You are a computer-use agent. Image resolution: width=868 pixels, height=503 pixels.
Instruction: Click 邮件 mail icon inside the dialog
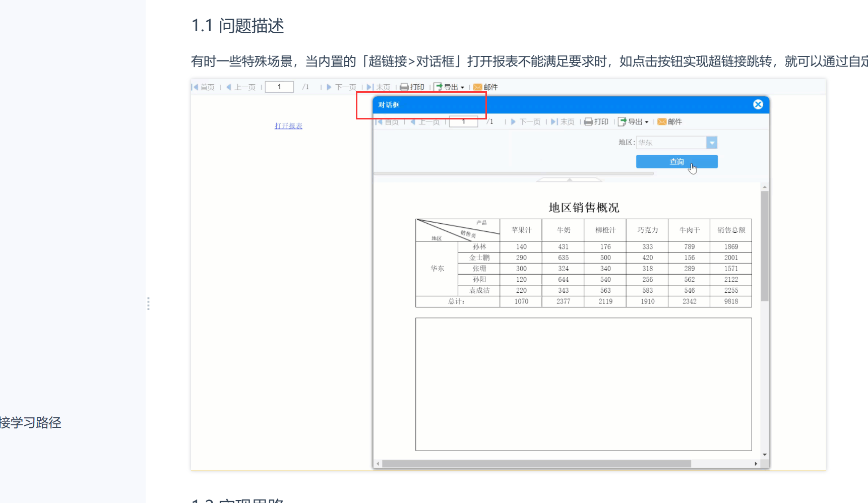662,122
